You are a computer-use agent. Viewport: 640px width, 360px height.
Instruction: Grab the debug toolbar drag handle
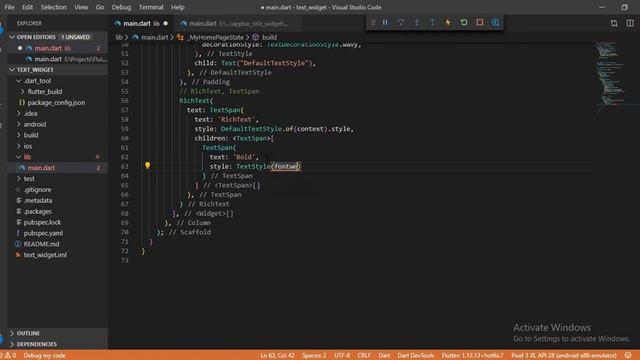pos(373,22)
